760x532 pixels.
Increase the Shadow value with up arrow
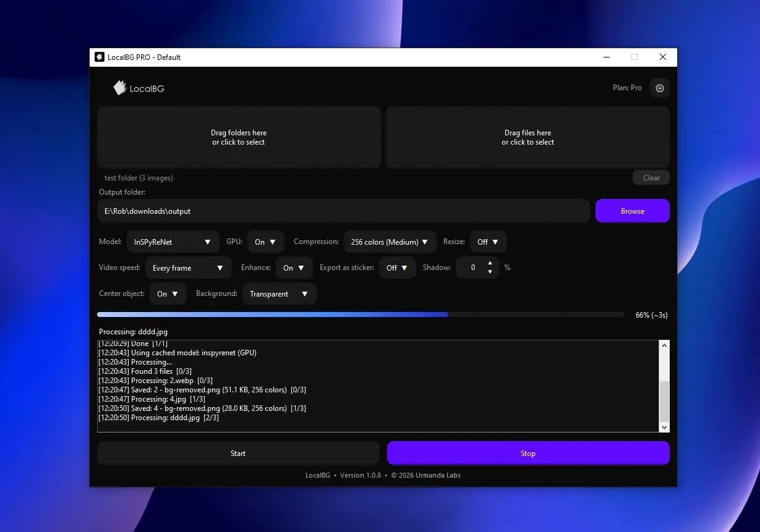click(x=490, y=263)
